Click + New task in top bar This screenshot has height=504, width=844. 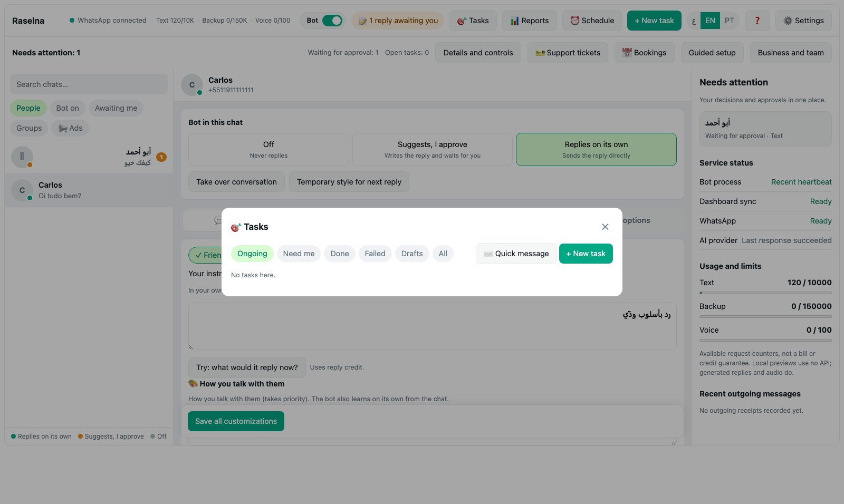[654, 21]
